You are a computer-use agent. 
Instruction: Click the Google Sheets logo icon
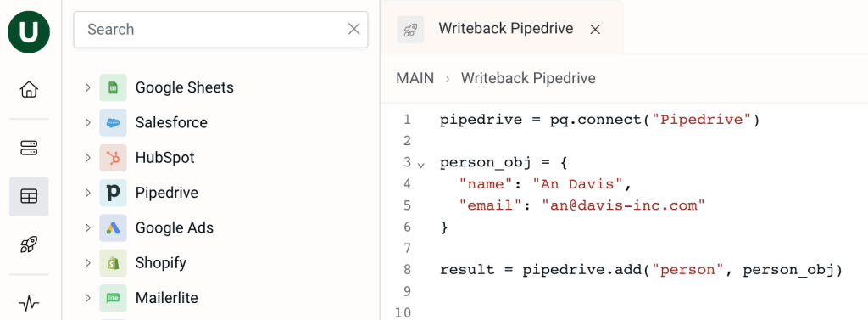coord(113,87)
